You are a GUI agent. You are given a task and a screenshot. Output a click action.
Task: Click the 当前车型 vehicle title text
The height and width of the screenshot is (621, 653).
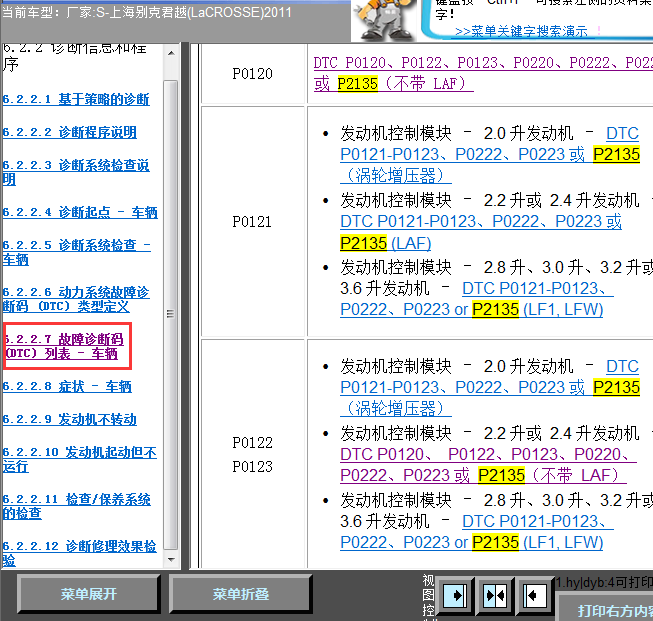coord(146,12)
